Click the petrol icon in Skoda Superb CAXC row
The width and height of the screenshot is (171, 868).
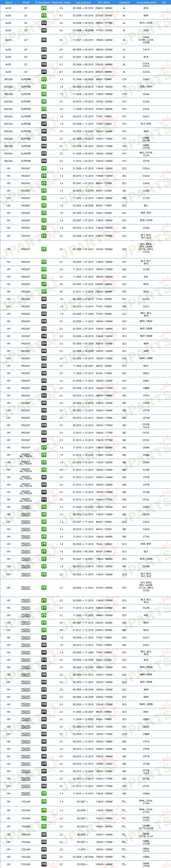pyautogui.click(x=44, y=79)
